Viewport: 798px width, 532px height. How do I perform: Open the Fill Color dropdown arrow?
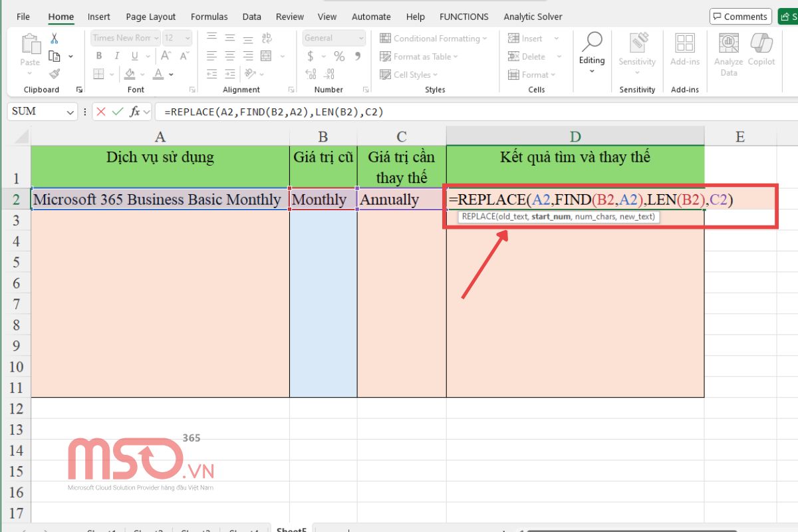point(143,74)
